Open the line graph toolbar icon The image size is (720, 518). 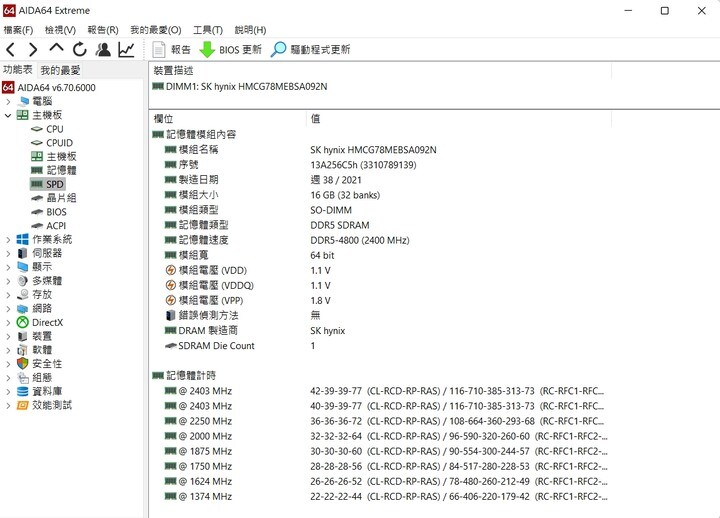[126, 49]
